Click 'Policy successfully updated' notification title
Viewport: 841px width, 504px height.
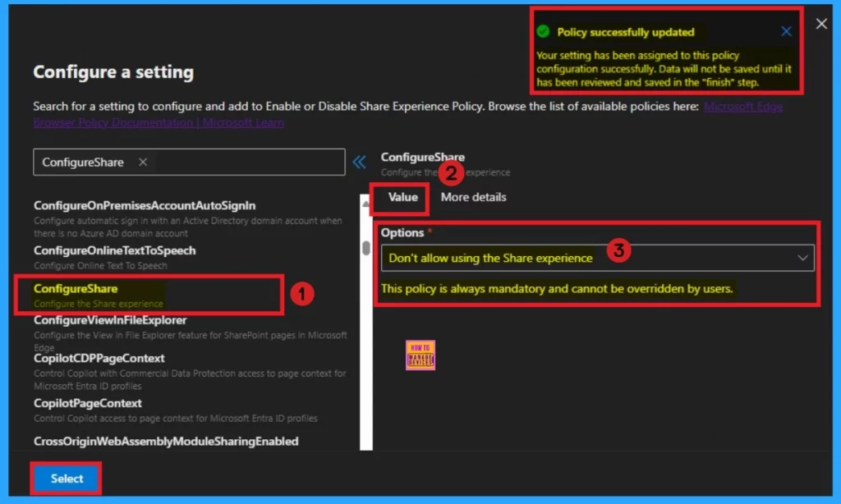pyautogui.click(x=625, y=32)
